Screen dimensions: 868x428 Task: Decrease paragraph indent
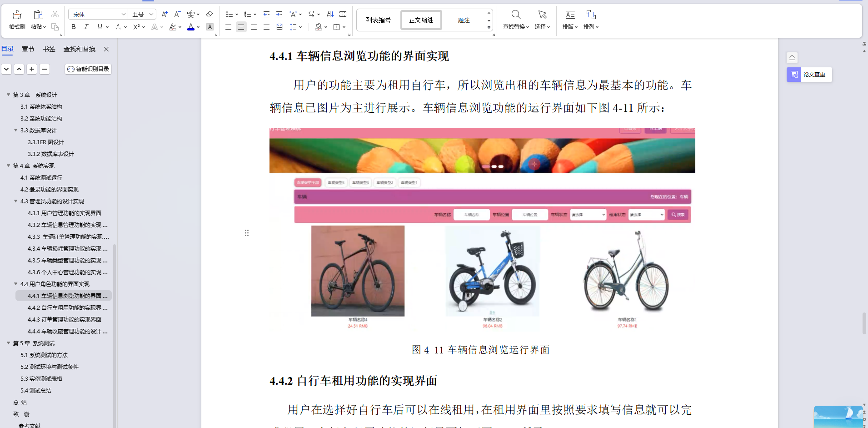(266, 15)
